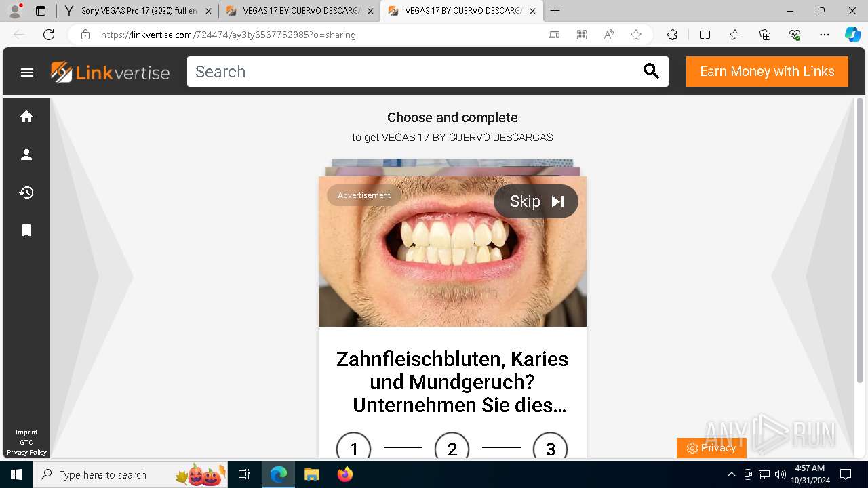Open the Favorites list icon

pyautogui.click(x=735, y=35)
